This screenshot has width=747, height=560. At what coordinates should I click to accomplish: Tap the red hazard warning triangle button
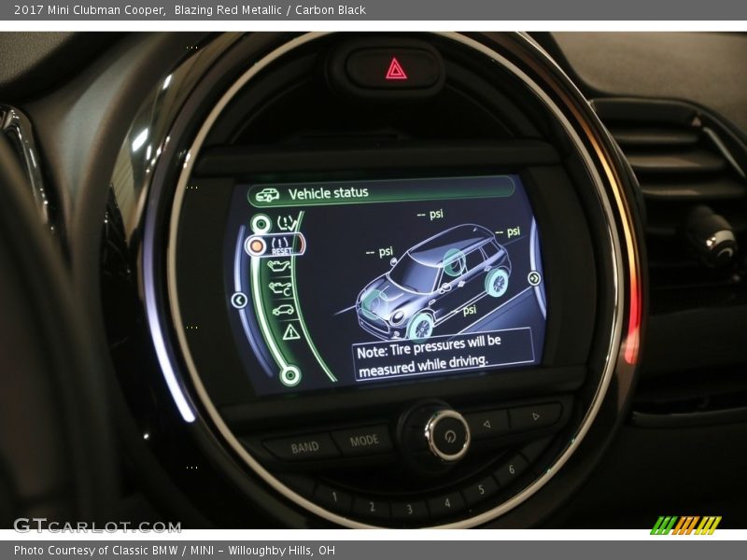395,69
